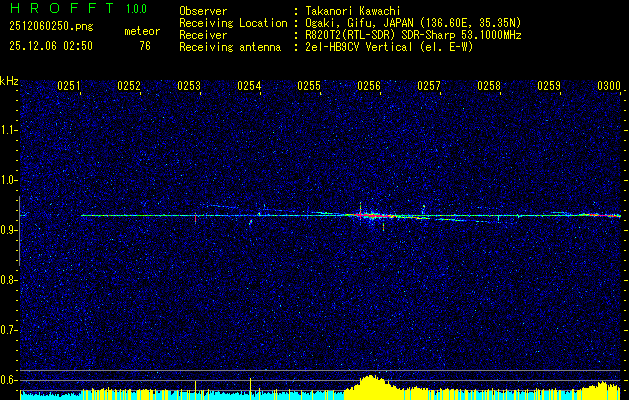629x400 pixels.
Task: Click the 0257 time marker
Action: (429, 86)
